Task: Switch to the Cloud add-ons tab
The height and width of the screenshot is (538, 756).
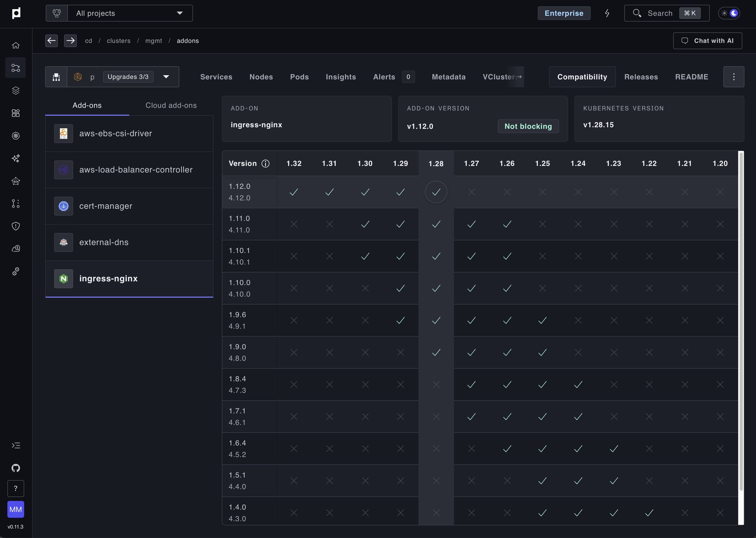Action: point(171,105)
